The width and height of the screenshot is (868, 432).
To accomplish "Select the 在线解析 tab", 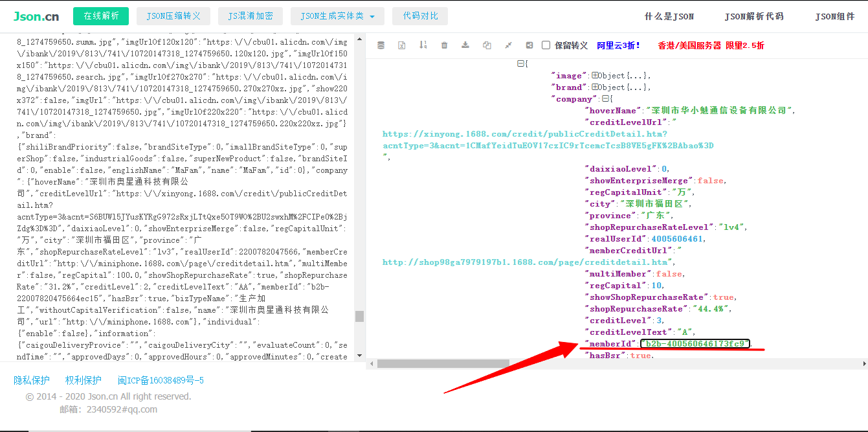I will pyautogui.click(x=101, y=16).
